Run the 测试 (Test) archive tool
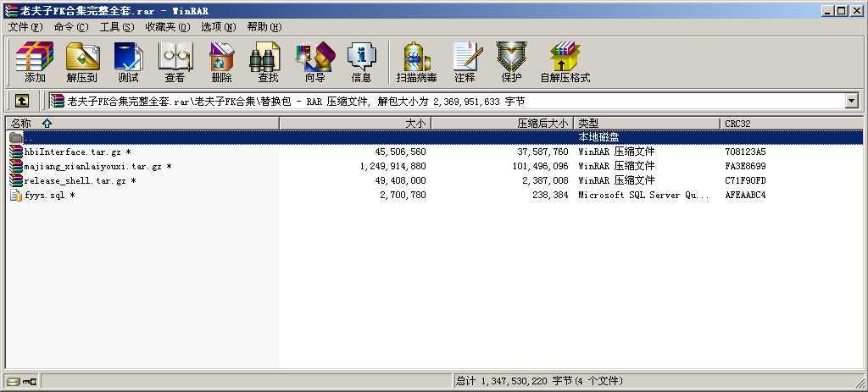 [x=128, y=62]
